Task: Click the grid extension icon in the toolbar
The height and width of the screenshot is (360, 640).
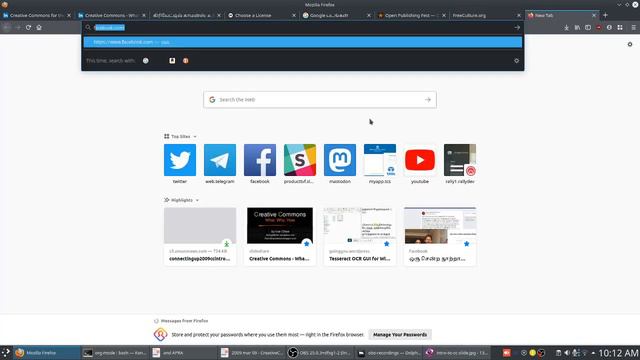Action: click(x=620, y=27)
